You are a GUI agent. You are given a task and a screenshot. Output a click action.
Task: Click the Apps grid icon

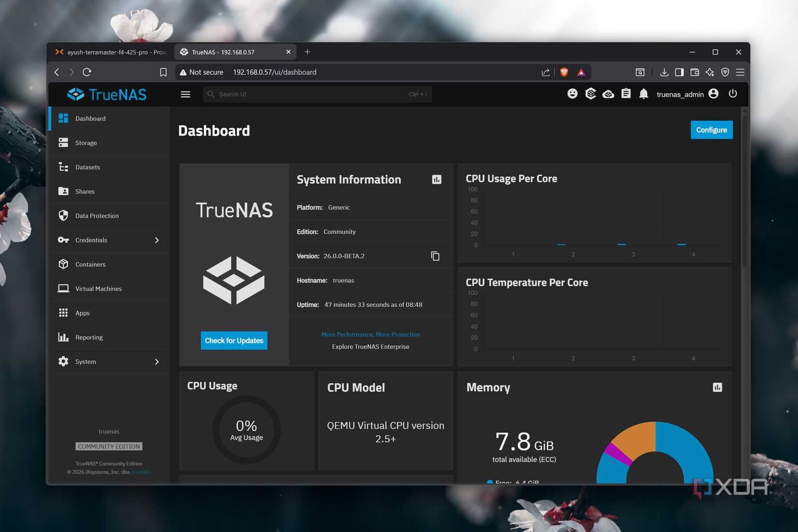point(63,313)
